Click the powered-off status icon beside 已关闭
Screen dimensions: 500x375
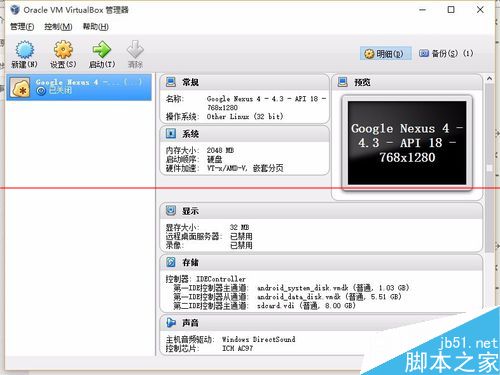click(x=41, y=91)
